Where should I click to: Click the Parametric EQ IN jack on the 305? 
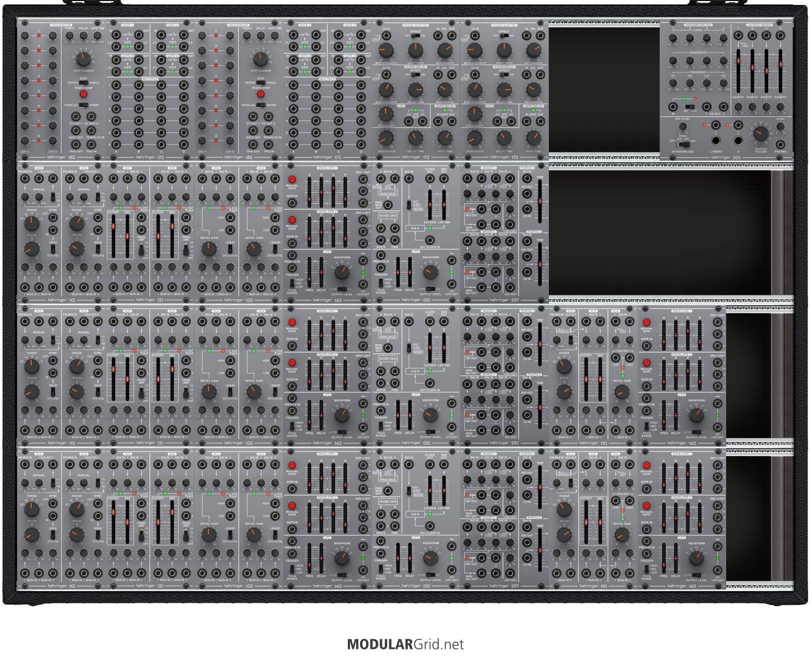pos(673,106)
